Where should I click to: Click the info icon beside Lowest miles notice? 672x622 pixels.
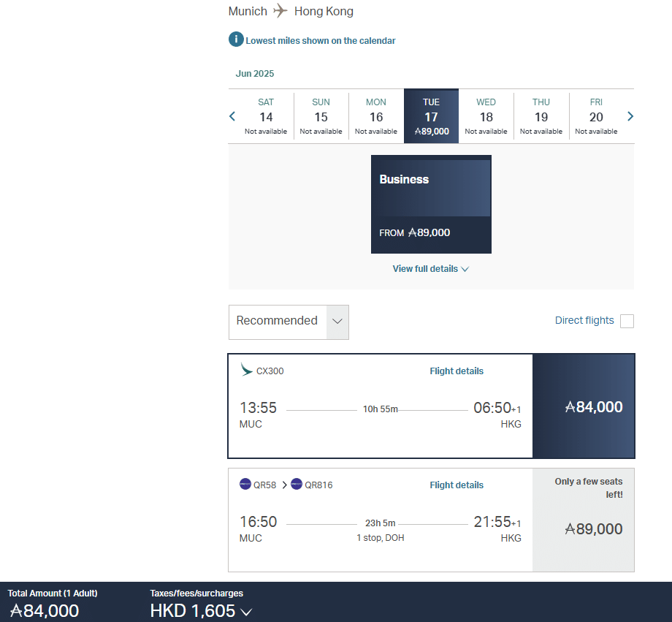point(236,40)
